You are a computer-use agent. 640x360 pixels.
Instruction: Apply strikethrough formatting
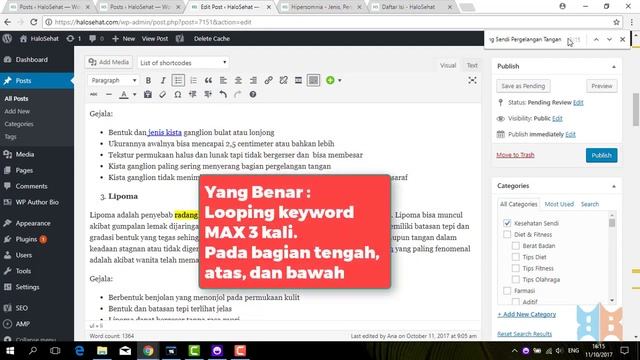93,94
